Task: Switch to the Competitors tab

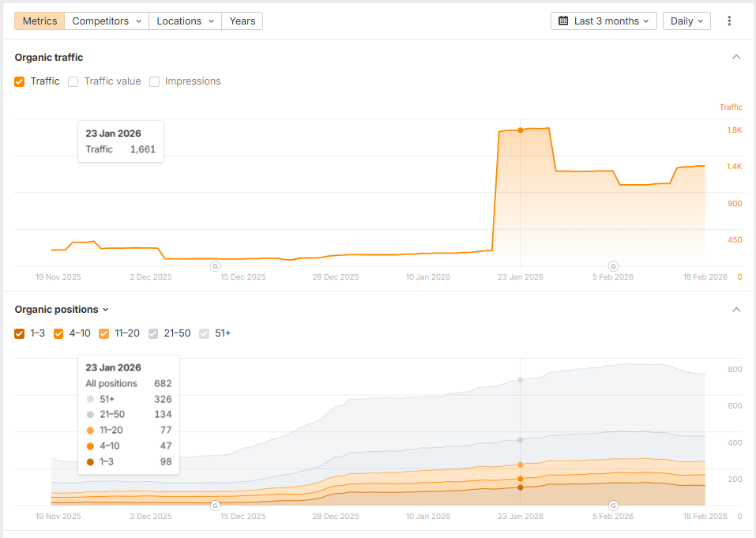Action: click(x=106, y=21)
